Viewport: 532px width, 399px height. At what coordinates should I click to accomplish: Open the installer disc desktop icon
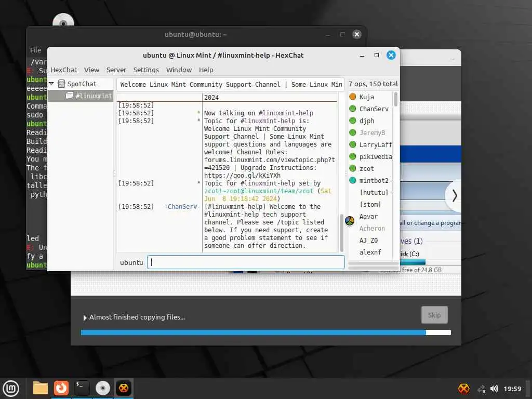[x=63, y=20]
